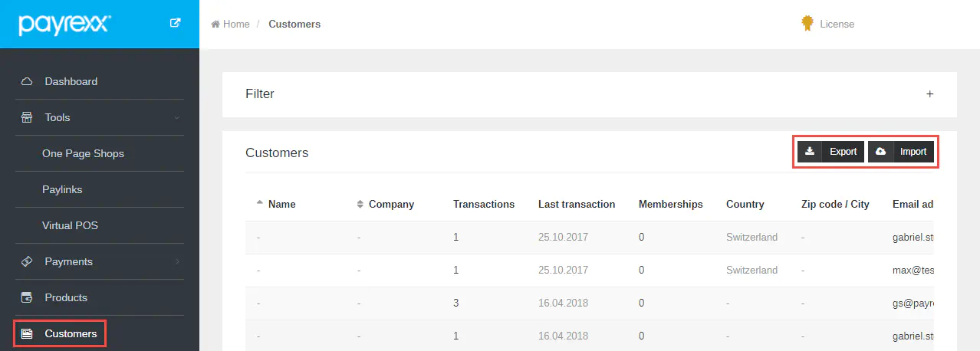Open the License link in header

[x=837, y=24]
